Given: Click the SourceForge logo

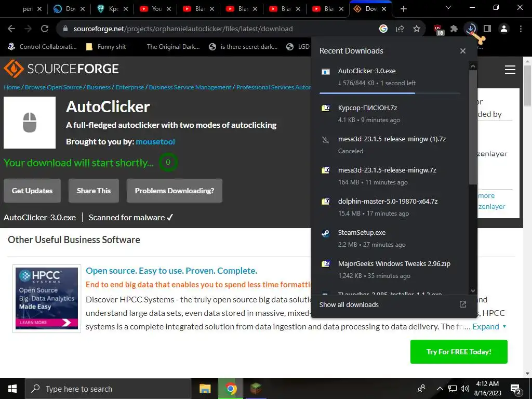Looking at the screenshot, I should (x=61, y=69).
